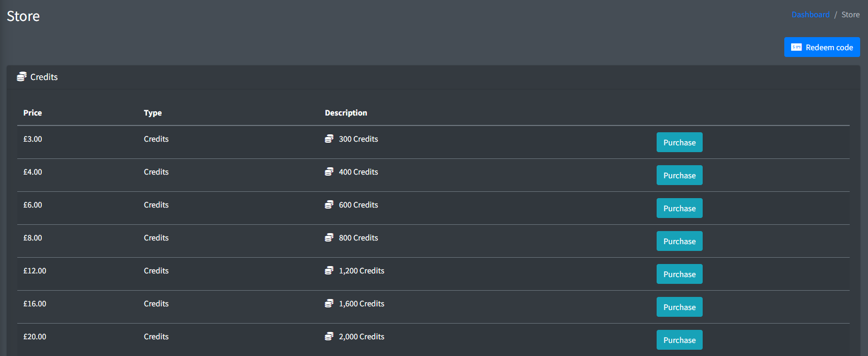Go to the Dashboard breadcrumb link
Viewport: 868px width, 356px height.
pyautogui.click(x=810, y=15)
